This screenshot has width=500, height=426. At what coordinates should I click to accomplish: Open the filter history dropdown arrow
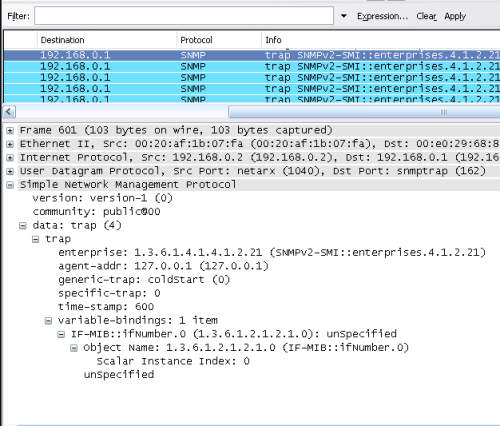tap(344, 16)
